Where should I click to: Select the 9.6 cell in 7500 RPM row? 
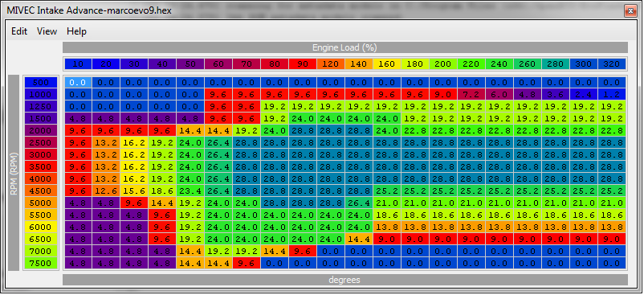(x=247, y=264)
